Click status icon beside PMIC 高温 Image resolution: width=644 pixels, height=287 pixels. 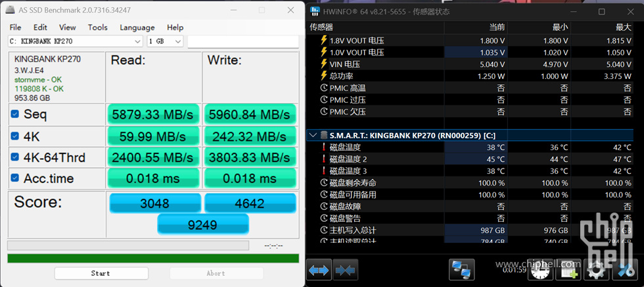324,88
